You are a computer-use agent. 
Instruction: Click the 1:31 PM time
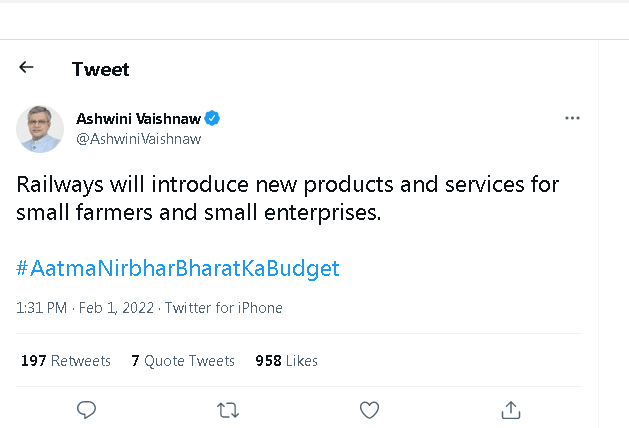[42, 308]
